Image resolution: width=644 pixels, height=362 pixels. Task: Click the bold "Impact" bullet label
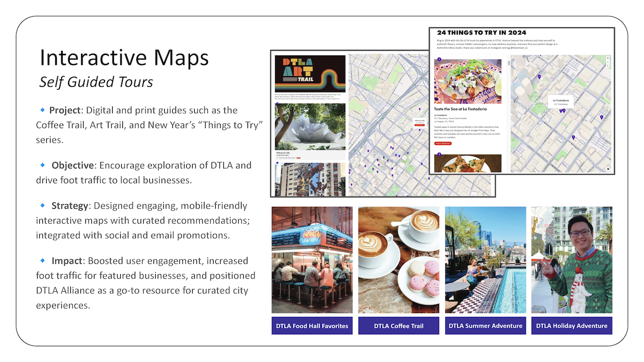click(67, 261)
